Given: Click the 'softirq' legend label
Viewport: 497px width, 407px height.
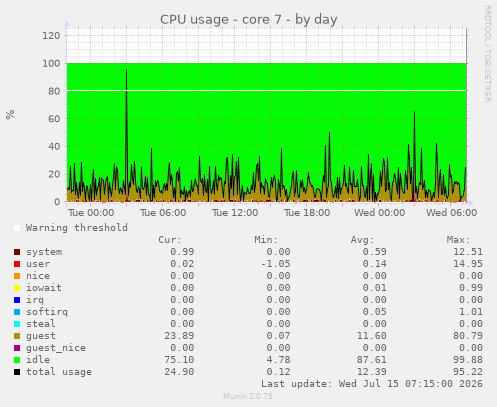Looking at the screenshot, I should pos(47,312).
